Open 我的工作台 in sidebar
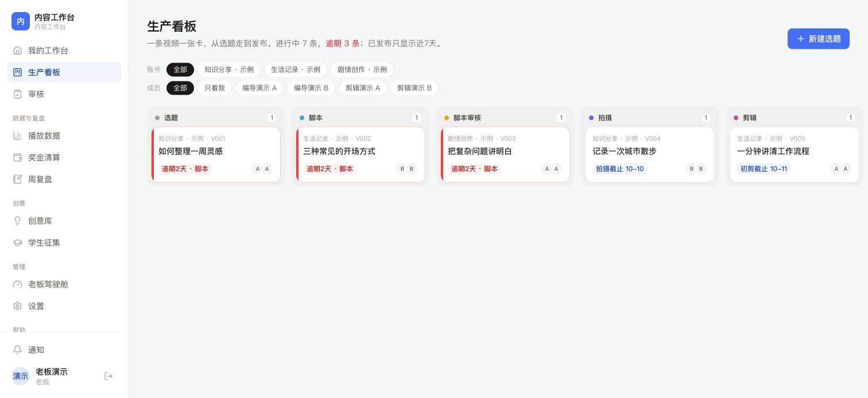Image resolution: width=868 pixels, height=398 pixels. click(x=64, y=50)
